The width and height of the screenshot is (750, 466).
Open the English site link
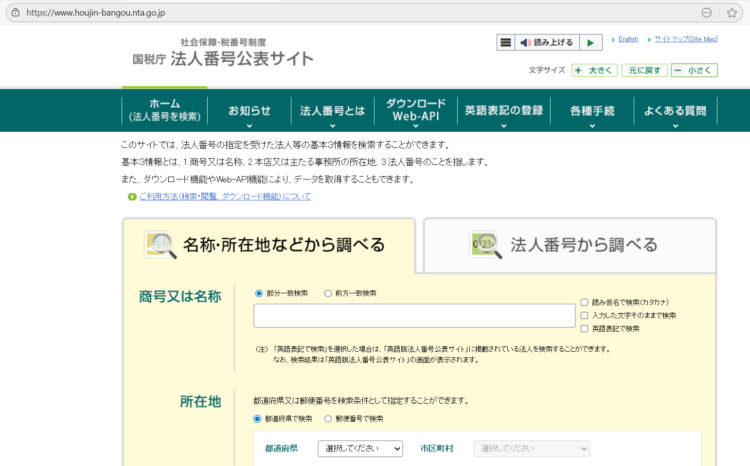tap(628, 39)
